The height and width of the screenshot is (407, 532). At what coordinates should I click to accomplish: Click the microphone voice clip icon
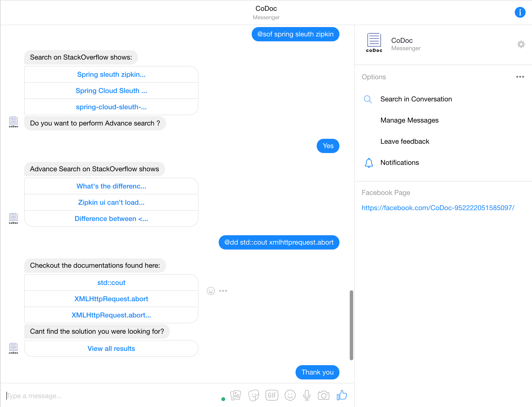pos(307,395)
